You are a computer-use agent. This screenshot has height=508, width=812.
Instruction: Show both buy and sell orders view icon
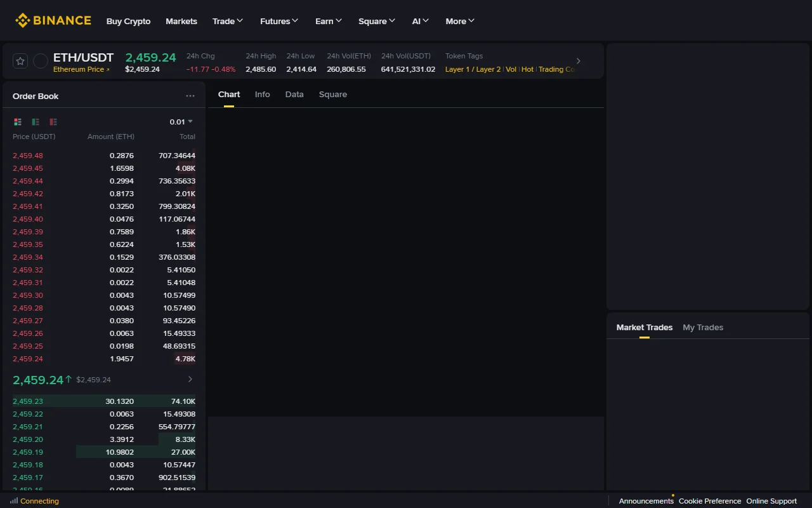pyautogui.click(x=18, y=122)
